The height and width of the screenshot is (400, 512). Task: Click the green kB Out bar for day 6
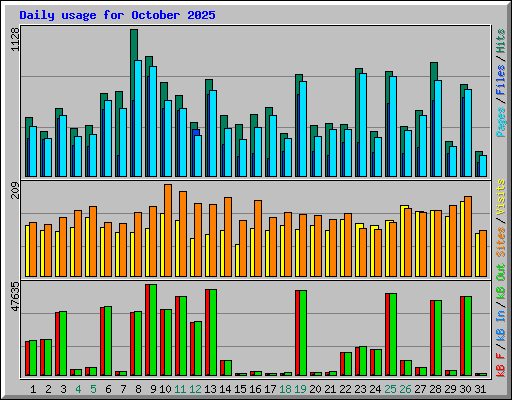pyautogui.click(x=108, y=341)
